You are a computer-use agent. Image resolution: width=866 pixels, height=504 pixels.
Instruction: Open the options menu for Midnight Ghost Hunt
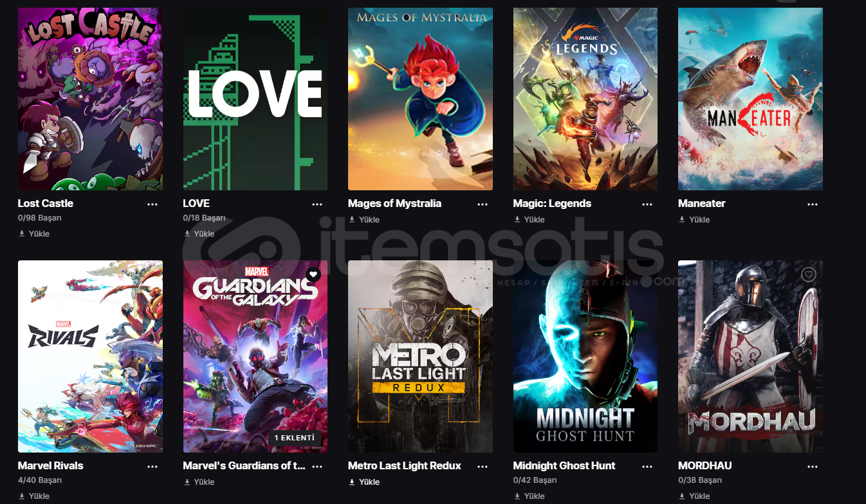[648, 467]
